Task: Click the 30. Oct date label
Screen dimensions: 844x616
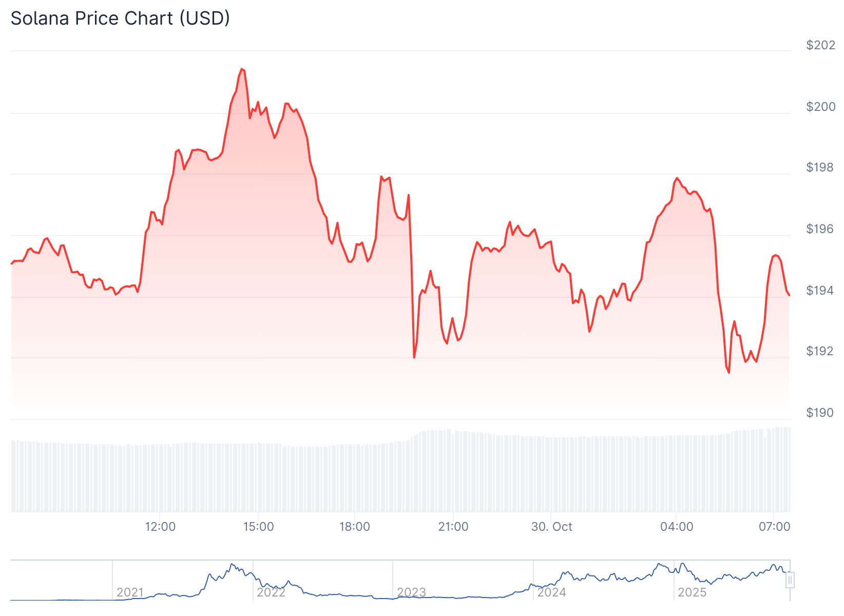Action: tap(551, 527)
